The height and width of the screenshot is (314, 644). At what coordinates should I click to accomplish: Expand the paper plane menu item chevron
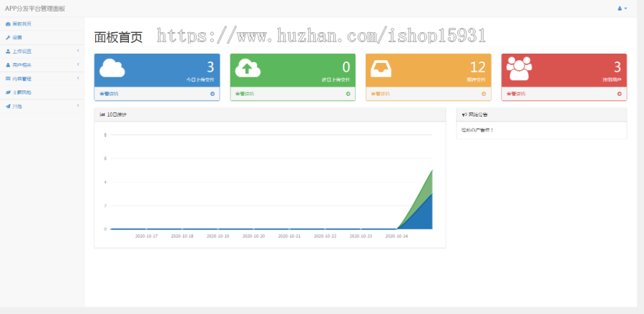pos(78,106)
